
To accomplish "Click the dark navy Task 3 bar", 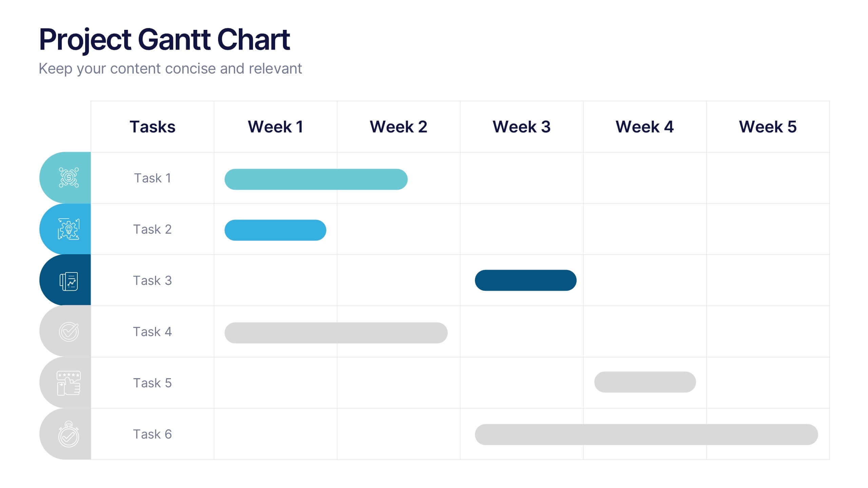I will [525, 280].
